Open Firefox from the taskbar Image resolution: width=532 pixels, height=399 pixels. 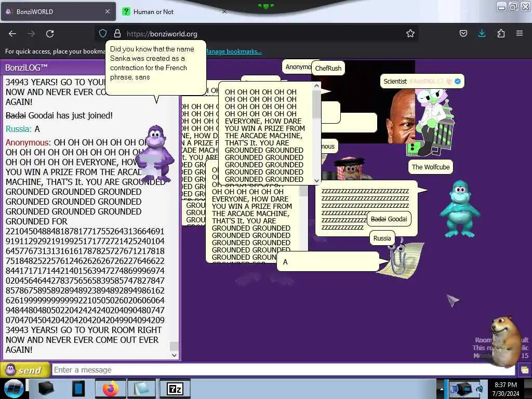tap(111, 389)
